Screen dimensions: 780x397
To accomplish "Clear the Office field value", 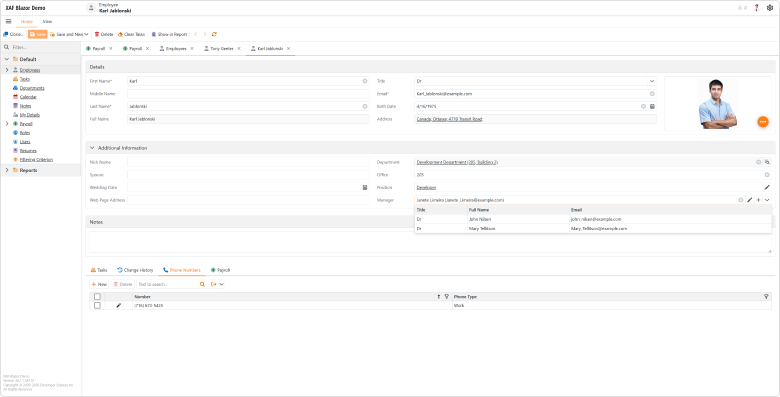I will [767, 175].
